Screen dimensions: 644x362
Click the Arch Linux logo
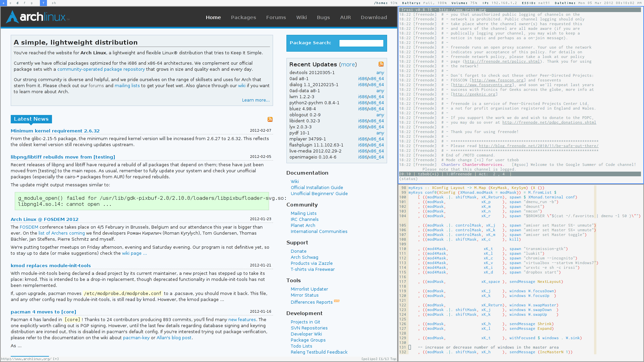pos(38,17)
